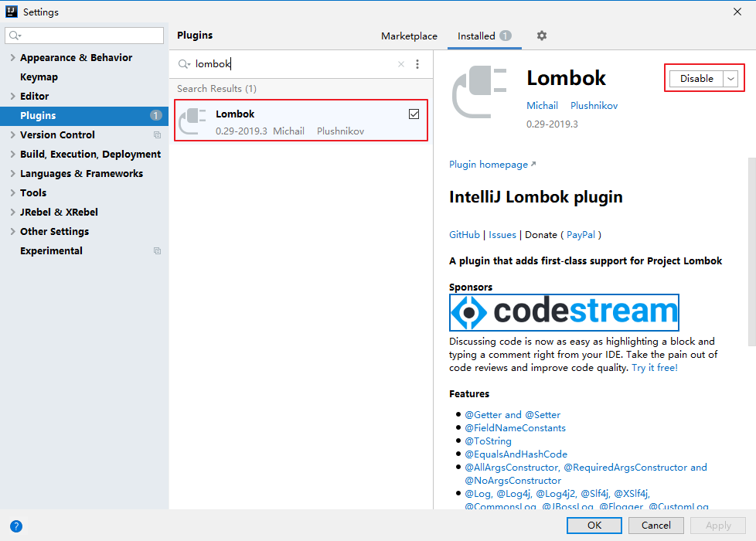The width and height of the screenshot is (756, 541).
Task: Expand JRebel & XRebel node
Action: [12, 213]
